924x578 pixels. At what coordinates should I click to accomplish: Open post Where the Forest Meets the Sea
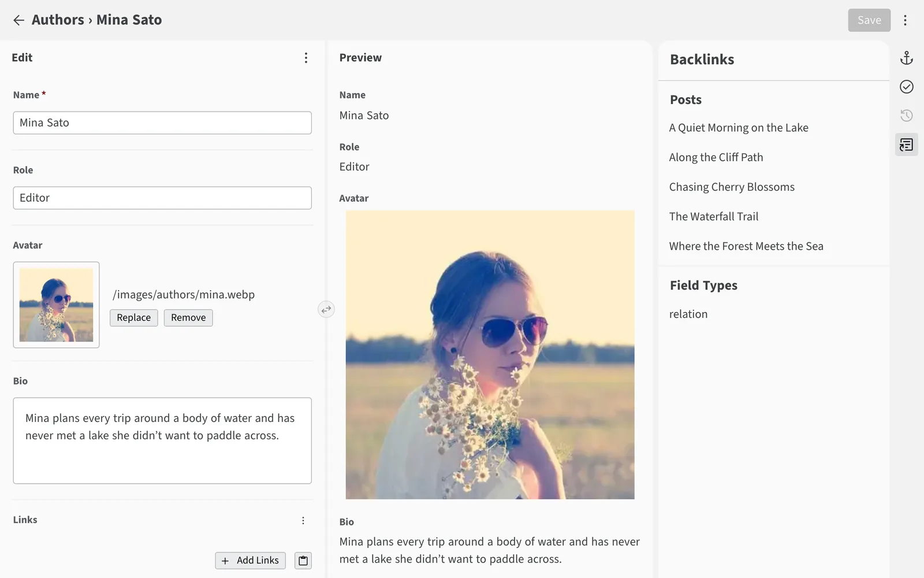pos(746,246)
